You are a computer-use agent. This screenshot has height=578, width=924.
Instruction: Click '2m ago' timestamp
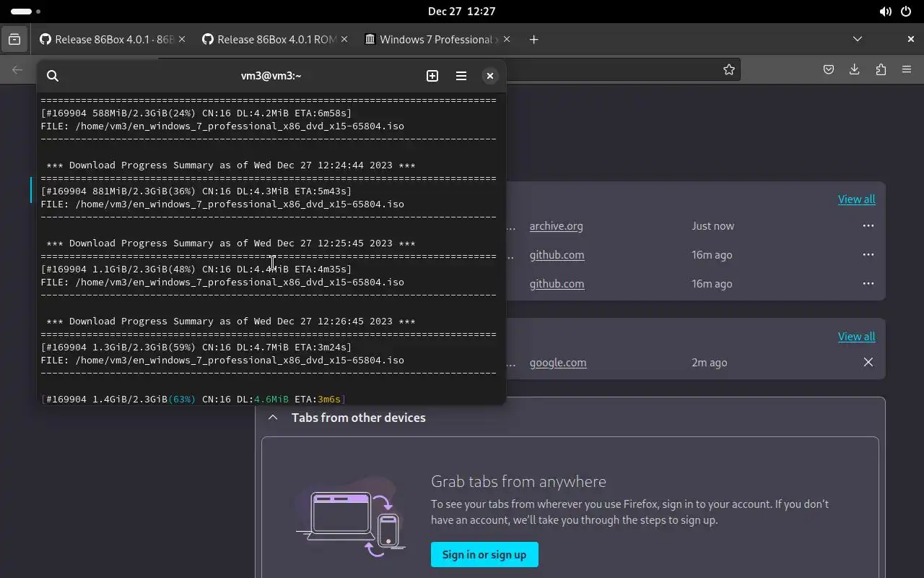709,363
